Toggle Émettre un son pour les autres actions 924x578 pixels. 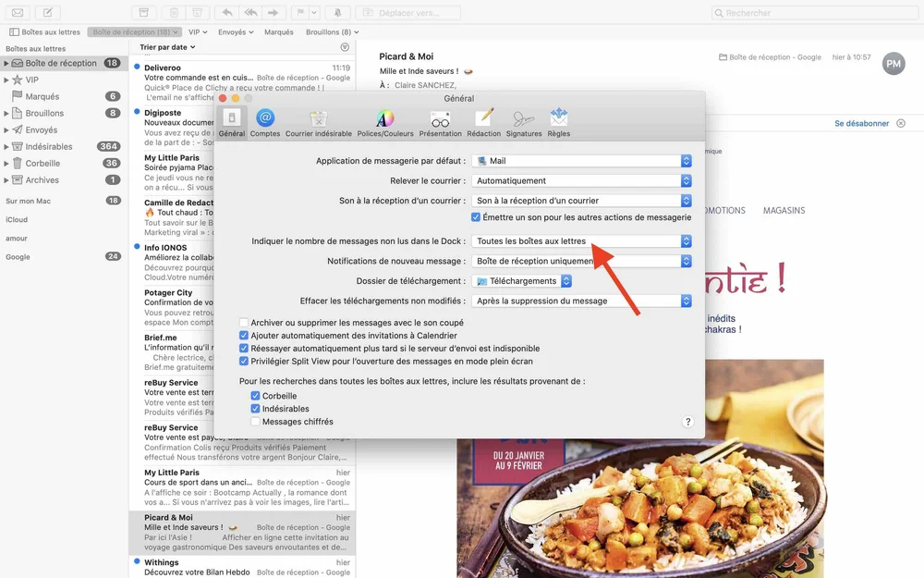coord(476,217)
